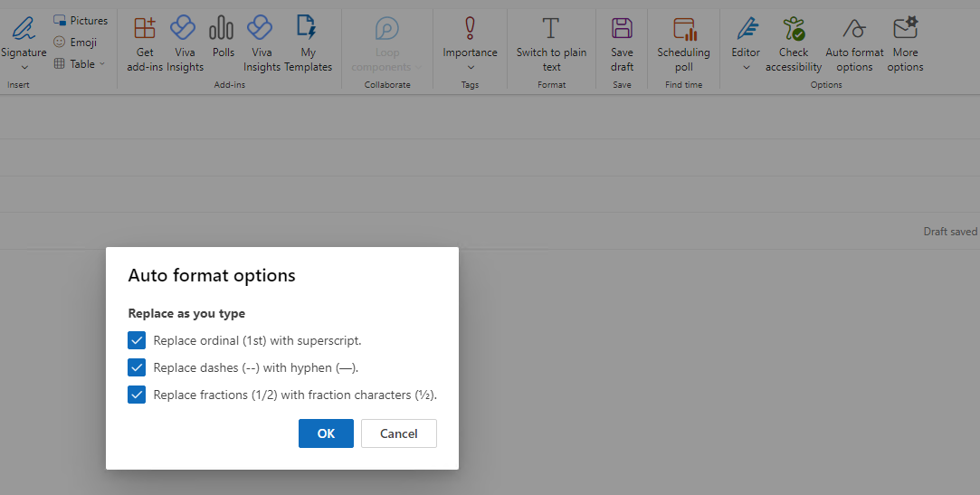This screenshot has height=495, width=980.
Task: Open Auto format options in ribbon
Action: 854,43
